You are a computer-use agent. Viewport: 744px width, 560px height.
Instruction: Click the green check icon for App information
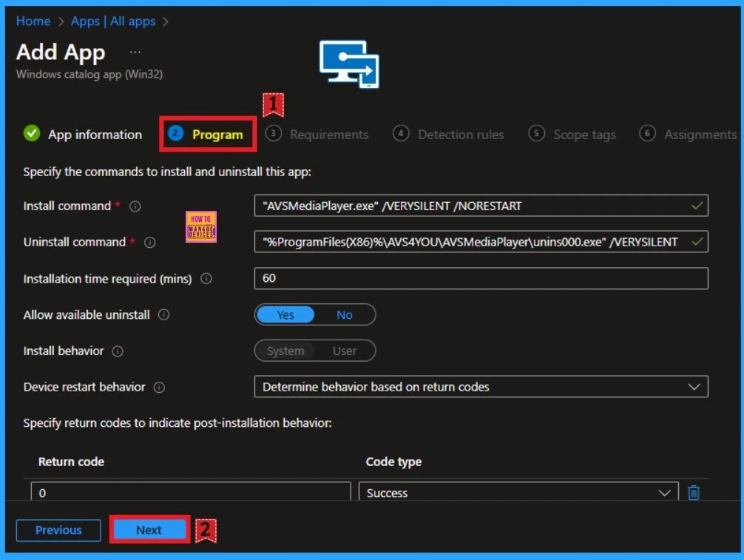[32, 133]
